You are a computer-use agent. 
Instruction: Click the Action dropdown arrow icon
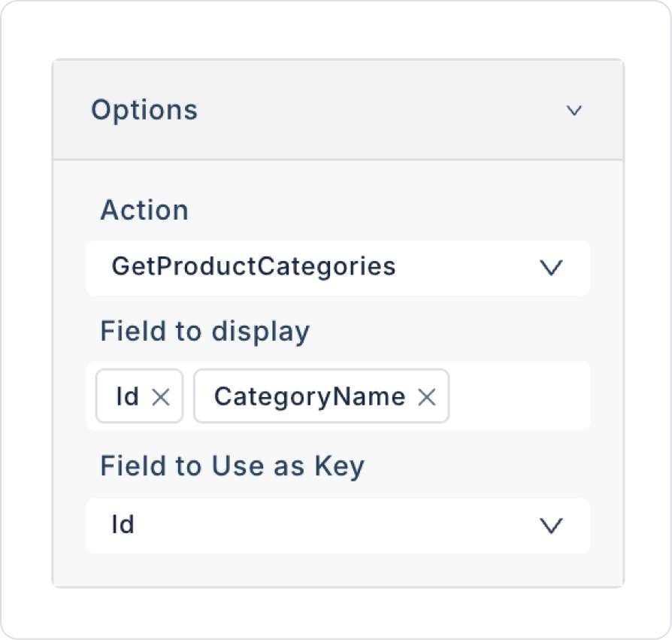click(552, 268)
